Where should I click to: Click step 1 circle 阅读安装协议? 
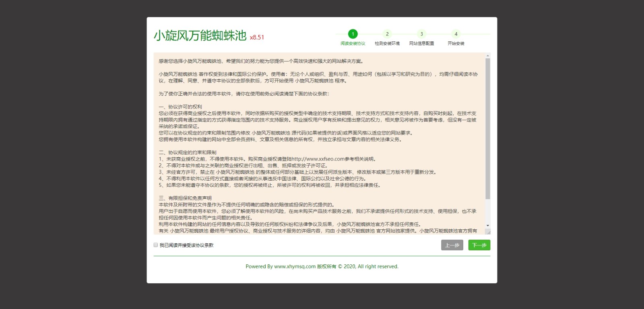coord(353,34)
